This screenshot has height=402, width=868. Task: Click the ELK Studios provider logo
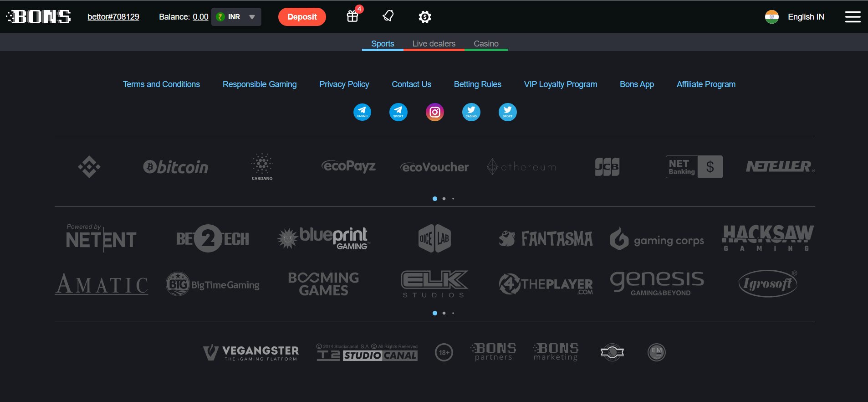434,284
